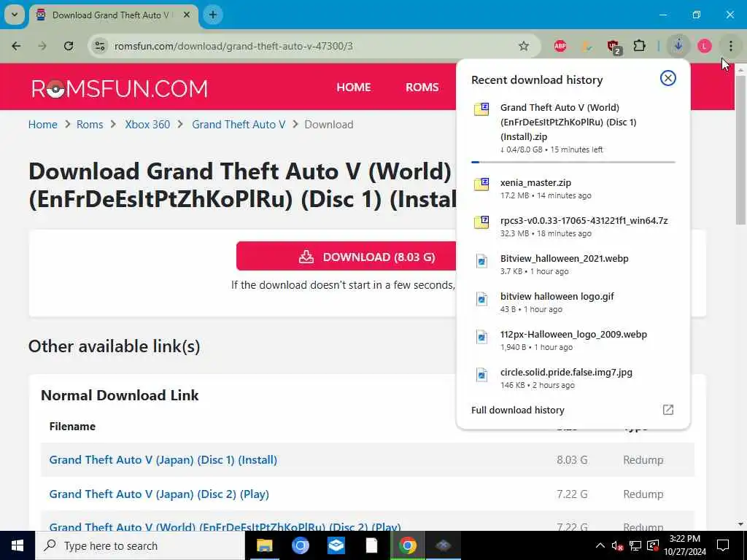Select Bitview_halloween_2021.webp download entry

(x=573, y=264)
